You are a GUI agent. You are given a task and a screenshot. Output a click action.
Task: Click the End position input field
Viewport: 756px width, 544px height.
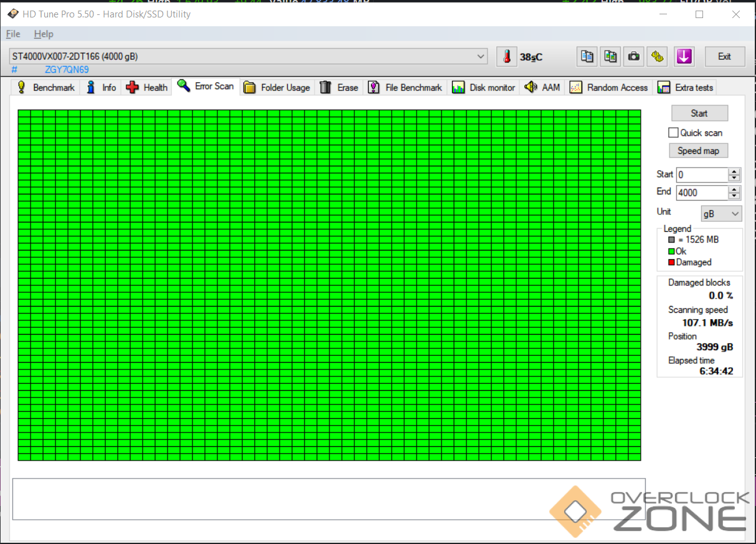tap(701, 193)
